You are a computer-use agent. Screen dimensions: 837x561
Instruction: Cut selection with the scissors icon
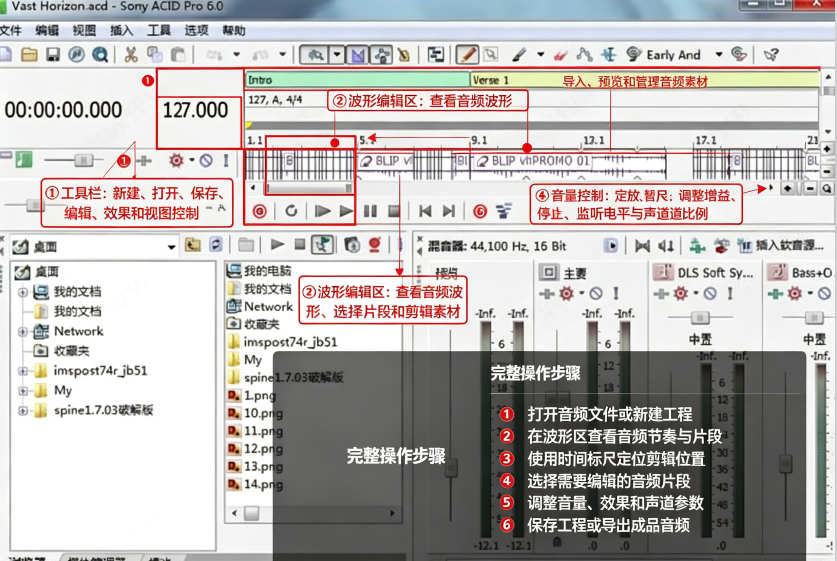click(131, 54)
